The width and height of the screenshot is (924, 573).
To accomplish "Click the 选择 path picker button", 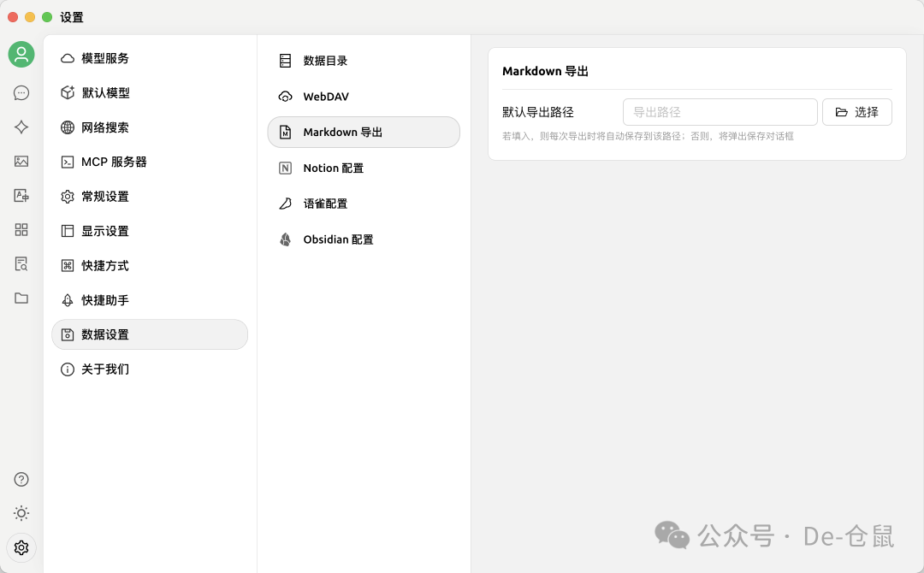I will (856, 111).
